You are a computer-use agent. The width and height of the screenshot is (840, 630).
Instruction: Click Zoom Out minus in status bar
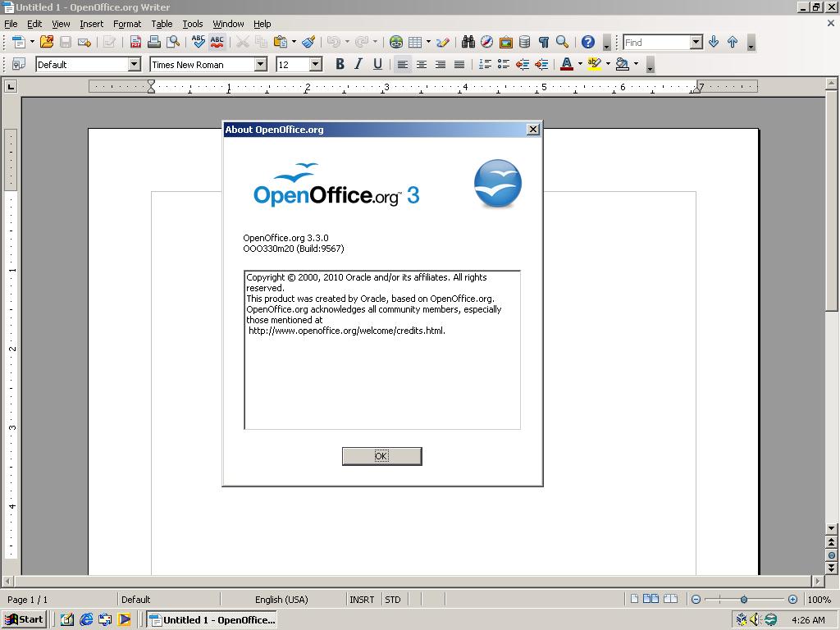pyautogui.click(x=696, y=600)
